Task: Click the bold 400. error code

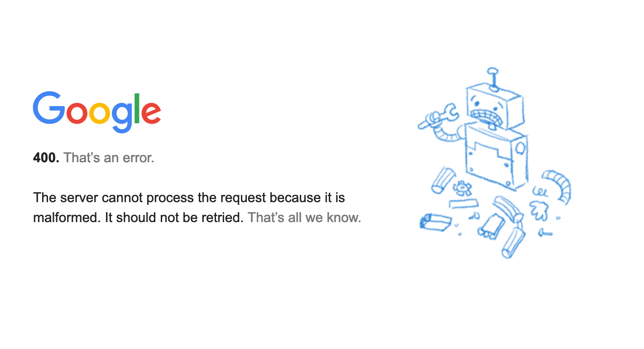Action: tap(46, 158)
